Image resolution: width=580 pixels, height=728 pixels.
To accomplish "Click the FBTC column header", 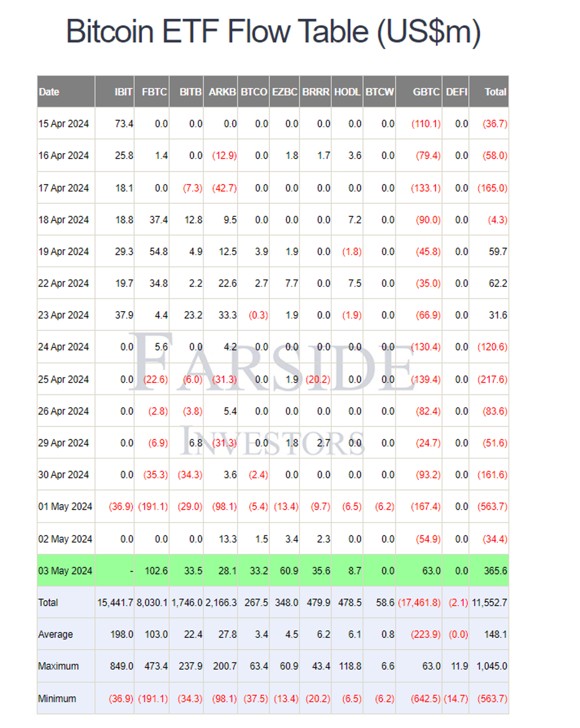I will (x=152, y=92).
